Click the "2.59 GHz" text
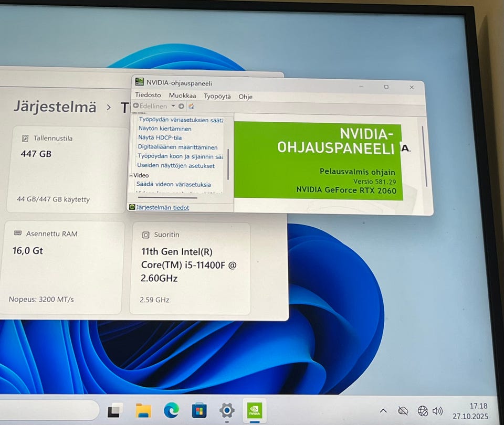Viewport: 504px width, 425px height. click(154, 300)
